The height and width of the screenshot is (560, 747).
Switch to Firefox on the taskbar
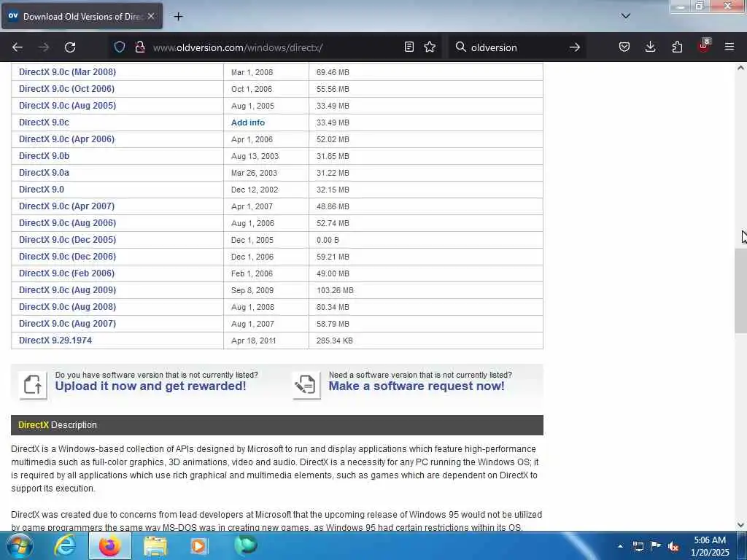[x=109, y=546]
